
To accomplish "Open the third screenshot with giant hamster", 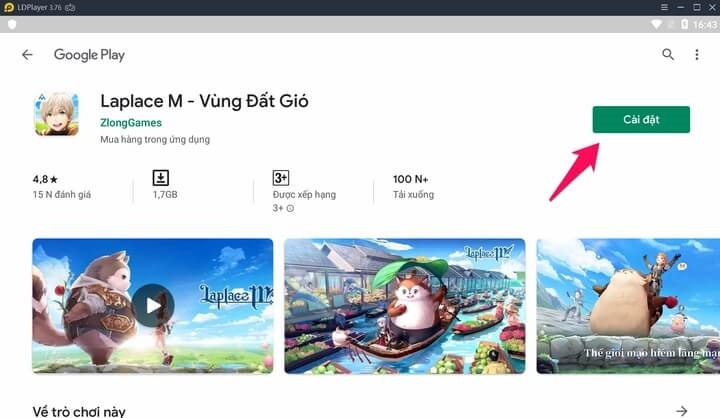I will pyautogui.click(x=628, y=306).
